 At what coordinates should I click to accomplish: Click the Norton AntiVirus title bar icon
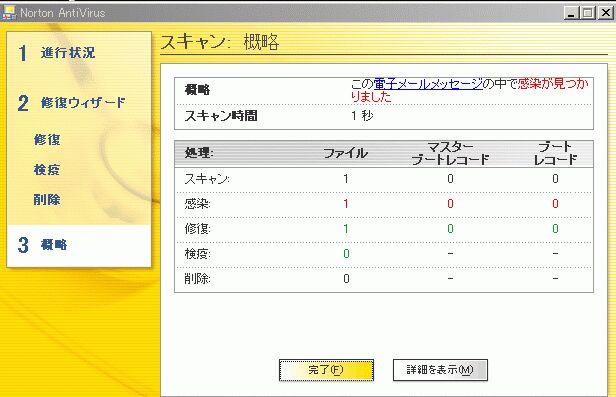pyautogui.click(x=9, y=13)
